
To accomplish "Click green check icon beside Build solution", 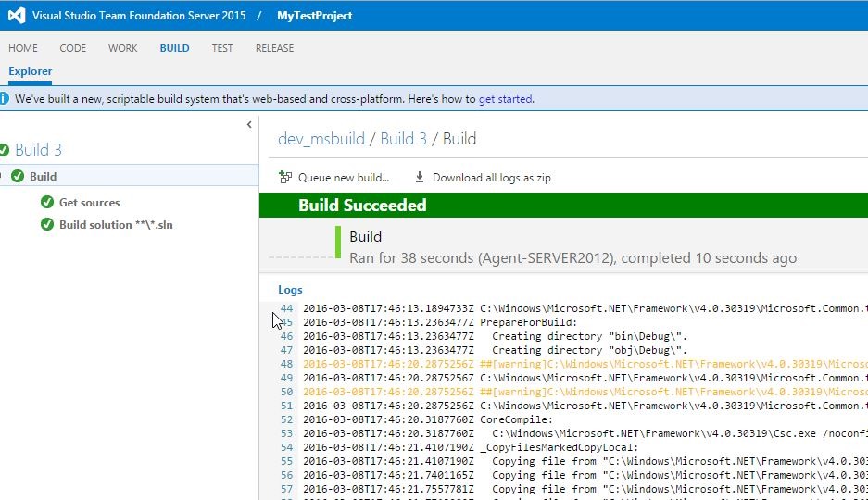I will pos(47,224).
